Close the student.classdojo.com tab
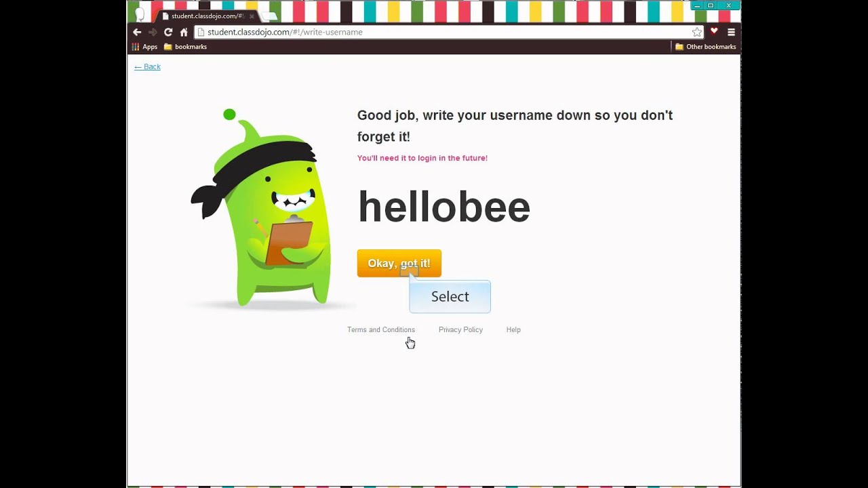The width and height of the screenshot is (868, 488). coord(252,16)
